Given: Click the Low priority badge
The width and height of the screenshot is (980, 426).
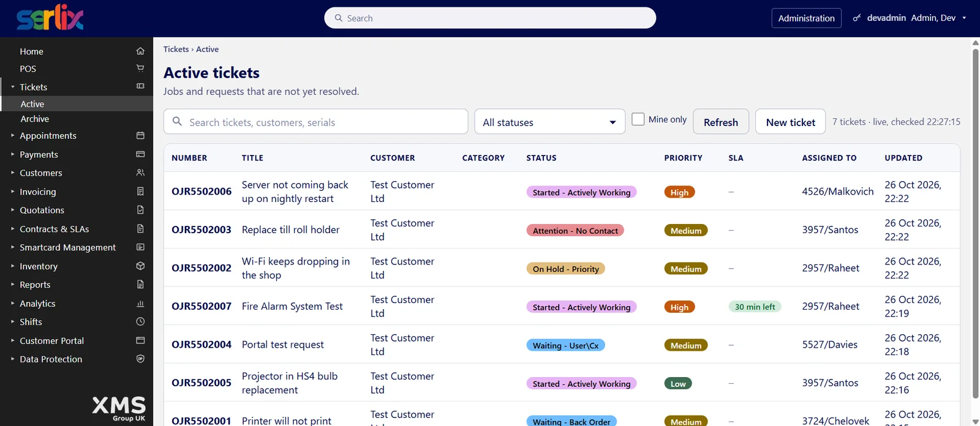Looking at the screenshot, I should [x=678, y=383].
